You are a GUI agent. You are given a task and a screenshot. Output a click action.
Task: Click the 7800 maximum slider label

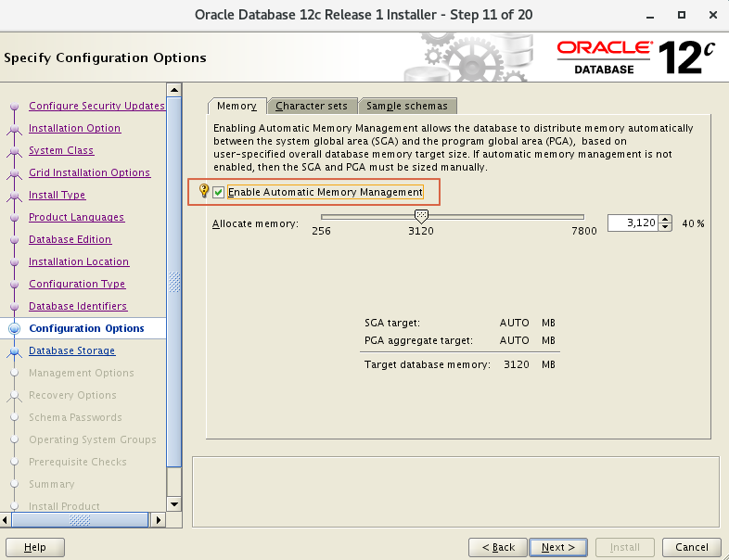584,231
